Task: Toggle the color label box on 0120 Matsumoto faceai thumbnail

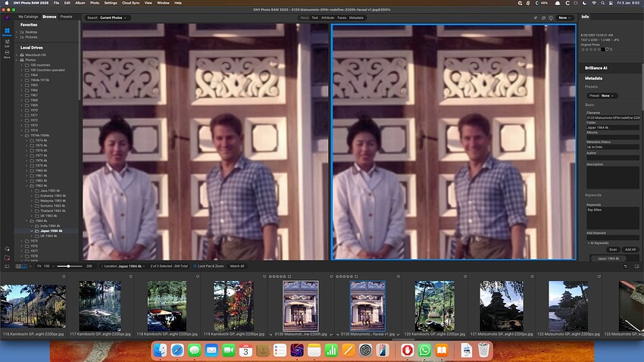Action: click(356, 276)
